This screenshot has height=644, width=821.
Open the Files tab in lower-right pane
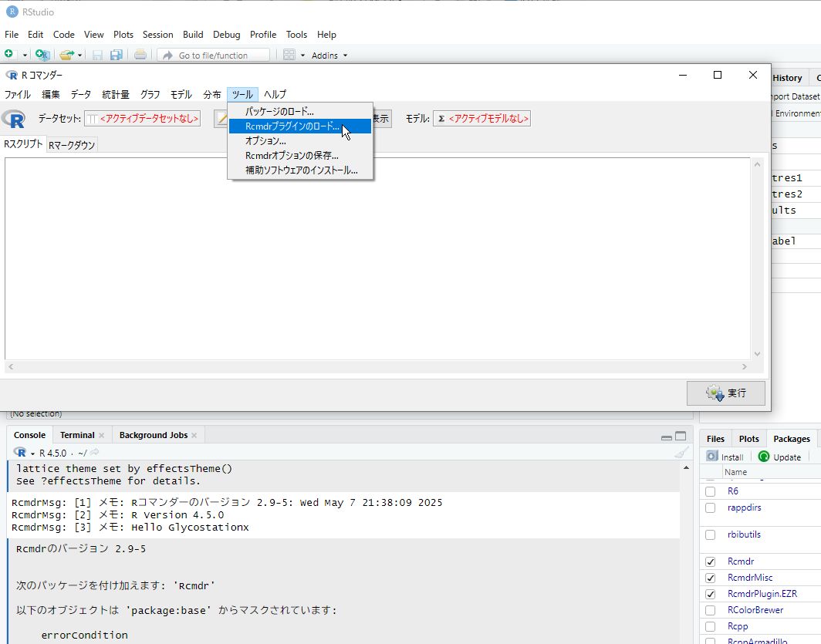[x=715, y=439]
